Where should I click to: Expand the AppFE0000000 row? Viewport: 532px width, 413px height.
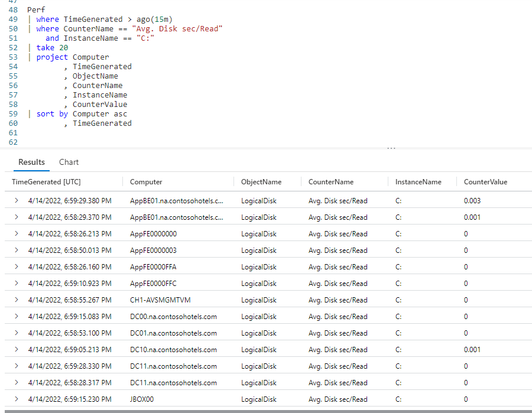point(16,233)
